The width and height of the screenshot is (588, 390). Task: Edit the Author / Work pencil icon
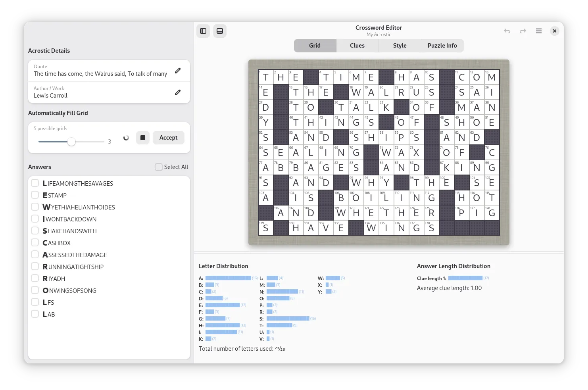click(178, 92)
